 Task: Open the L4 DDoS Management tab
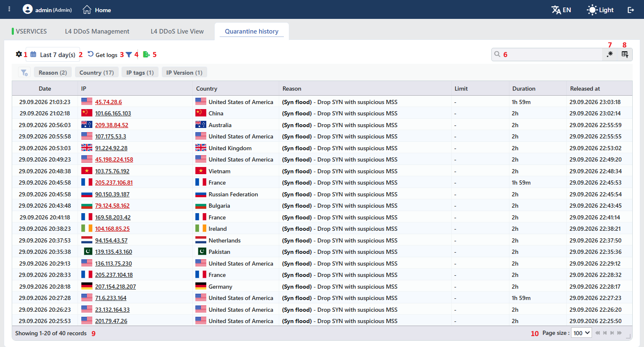pos(97,31)
